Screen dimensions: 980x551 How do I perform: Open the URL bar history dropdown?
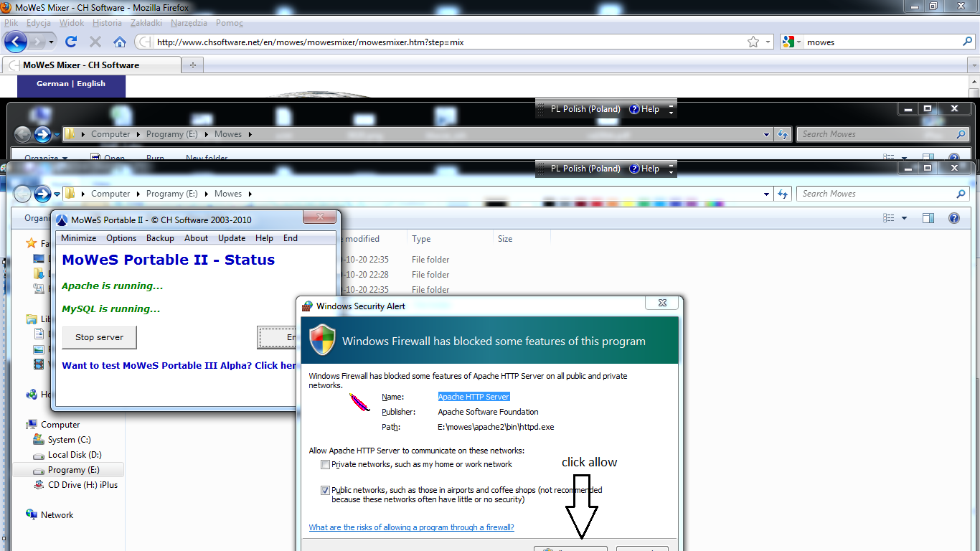[x=768, y=42]
